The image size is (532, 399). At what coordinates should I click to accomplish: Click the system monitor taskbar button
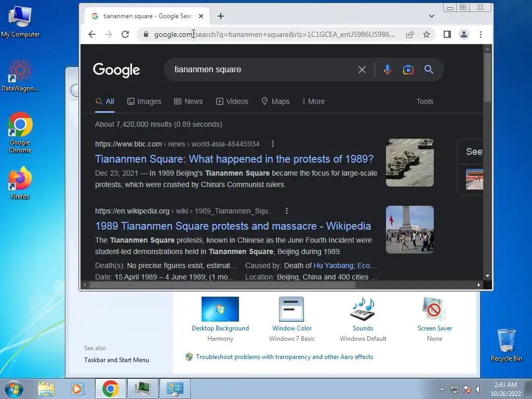click(142, 389)
